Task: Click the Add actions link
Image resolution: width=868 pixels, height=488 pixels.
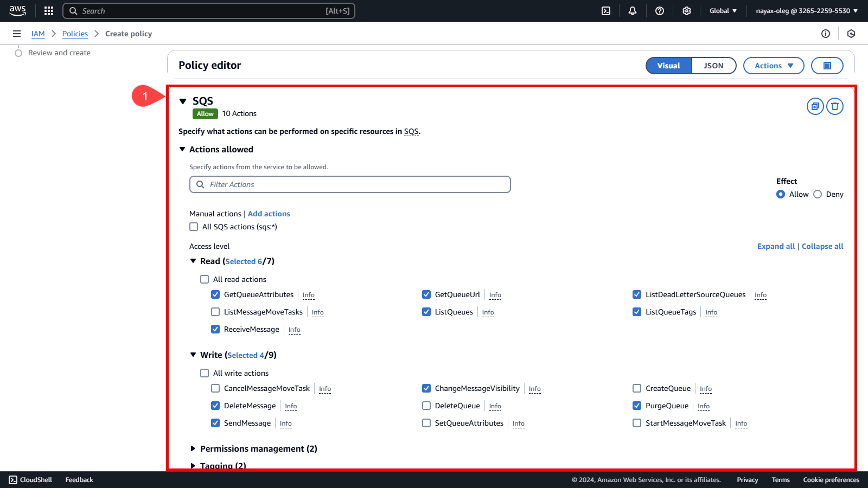Action: [x=269, y=214]
